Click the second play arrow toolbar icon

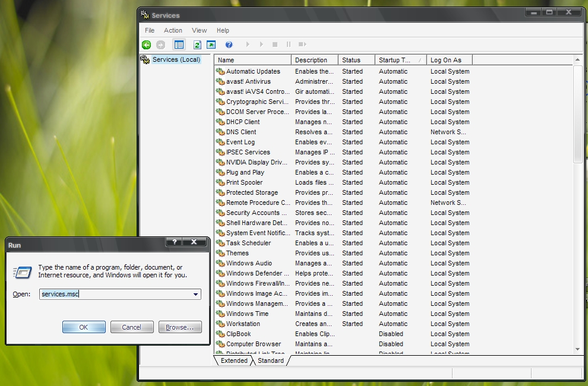coord(261,45)
